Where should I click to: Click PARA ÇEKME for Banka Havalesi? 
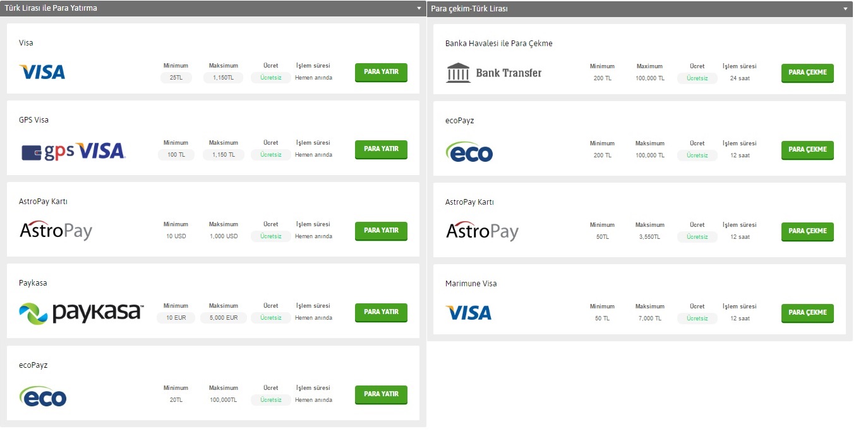807,73
